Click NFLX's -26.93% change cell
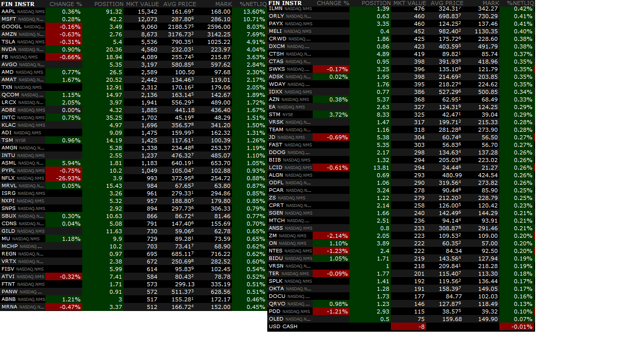 (64, 178)
